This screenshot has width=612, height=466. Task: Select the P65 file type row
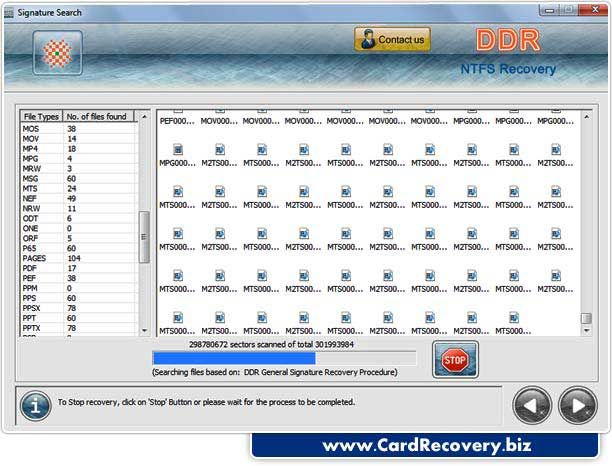(79, 248)
